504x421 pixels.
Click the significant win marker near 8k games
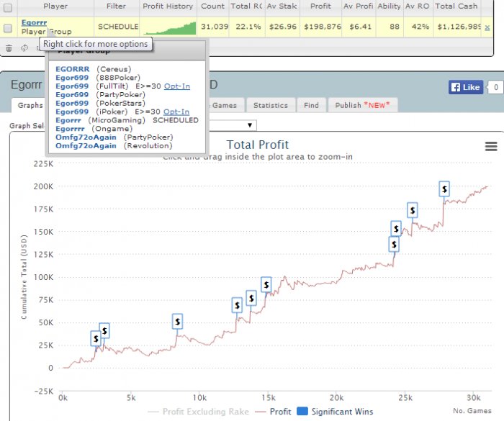coord(178,322)
